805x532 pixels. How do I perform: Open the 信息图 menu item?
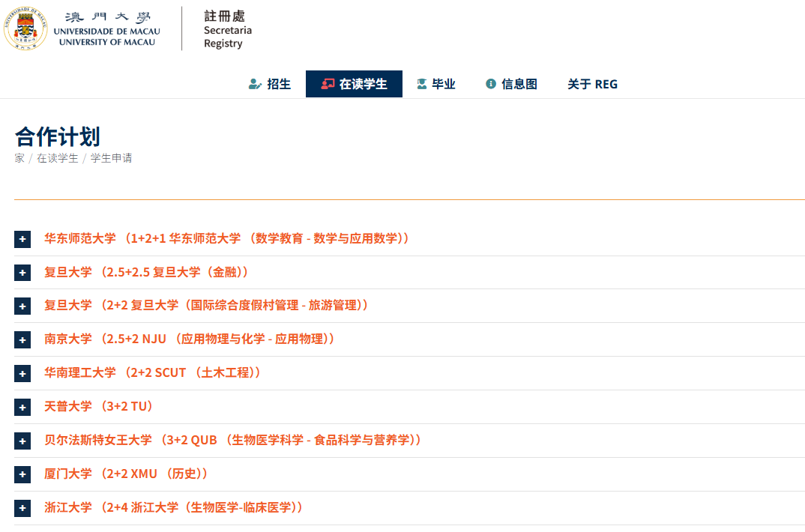[511, 84]
